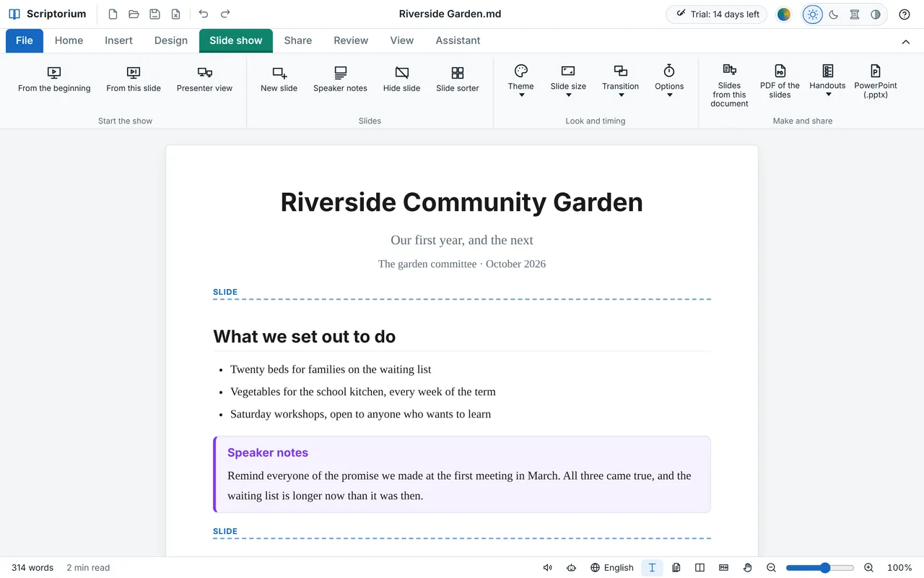Enable the sepia scroll theme
The image size is (924, 578).
point(855,14)
